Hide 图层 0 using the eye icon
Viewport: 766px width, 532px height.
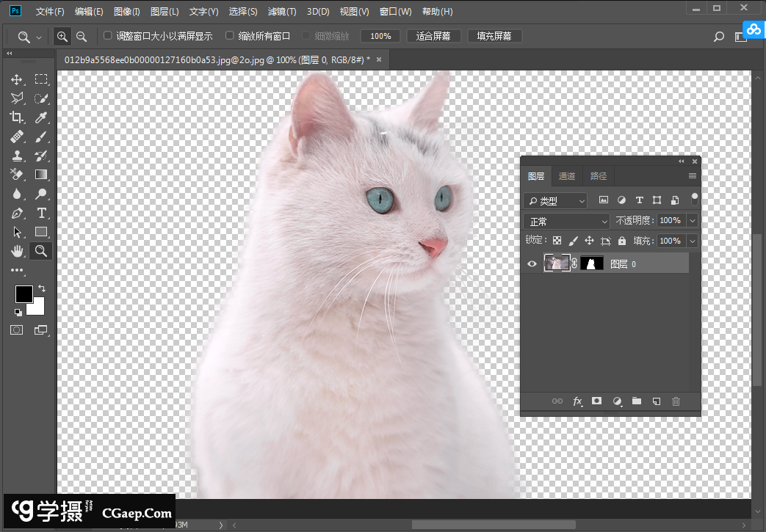(x=532, y=264)
